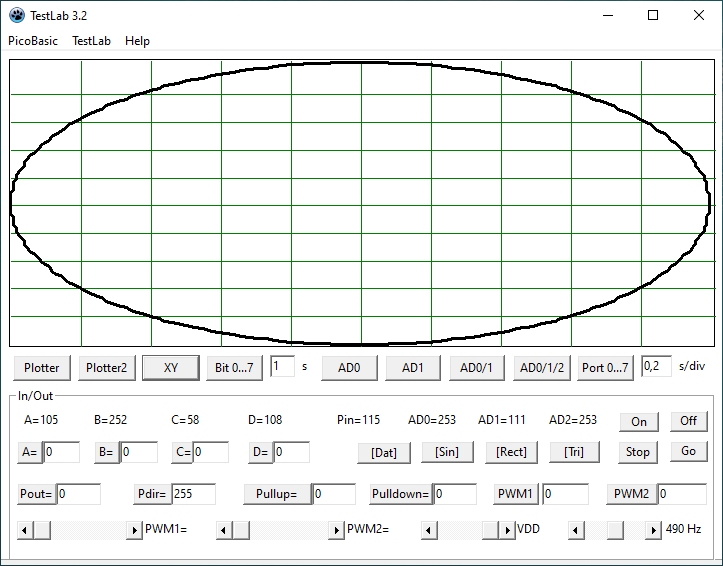Open the TestLab menu
The width and height of the screenshot is (723, 566).
click(91, 41)
